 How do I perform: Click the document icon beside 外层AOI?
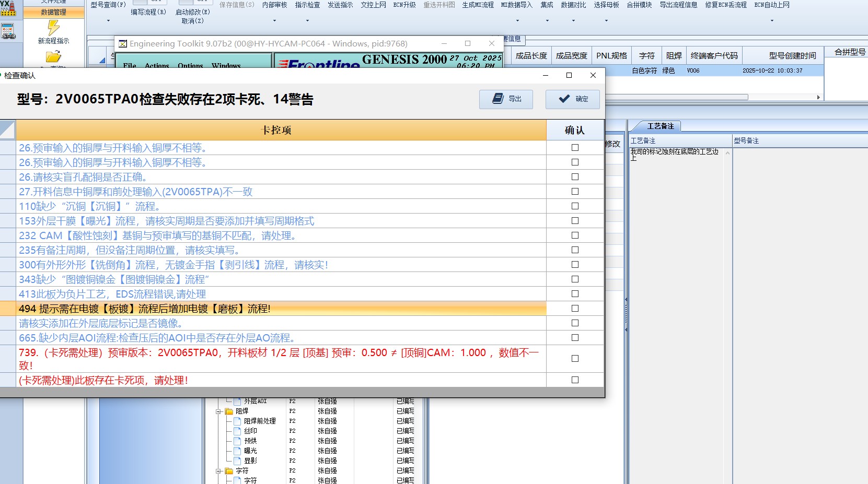pyautogui.click(x=237, y=401)
